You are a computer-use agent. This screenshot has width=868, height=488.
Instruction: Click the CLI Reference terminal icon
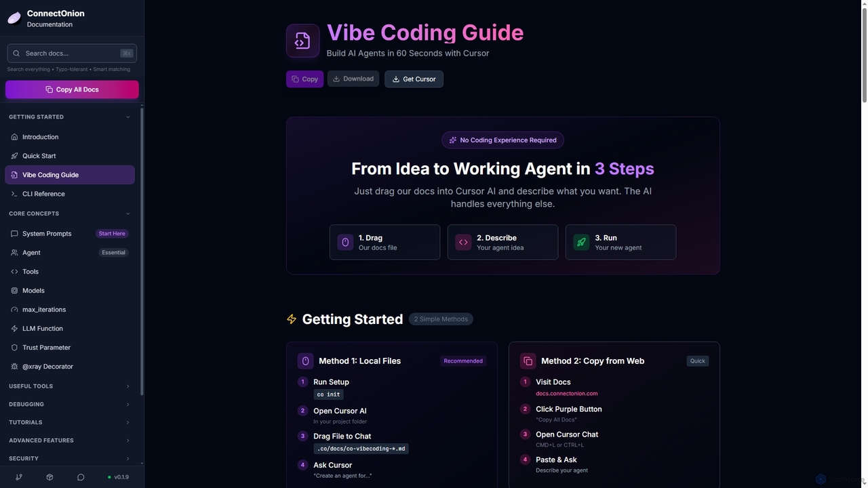[15, 194]
